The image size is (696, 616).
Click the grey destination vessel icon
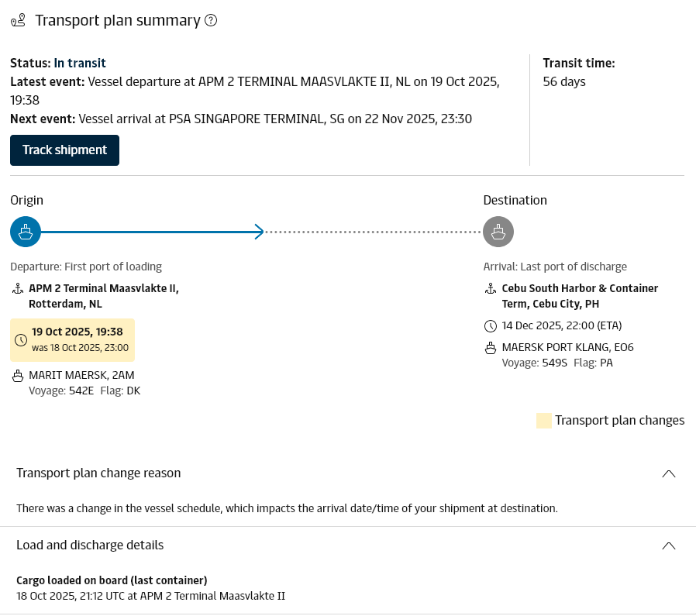498,231
